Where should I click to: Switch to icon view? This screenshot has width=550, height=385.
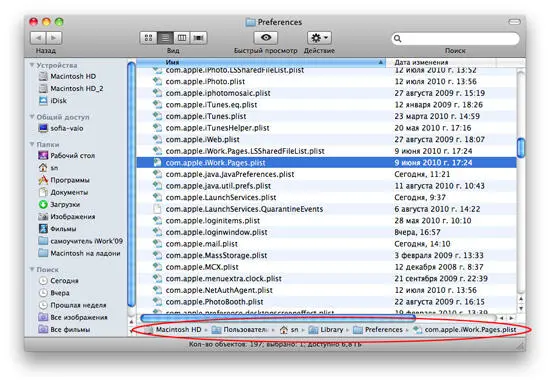(x=148, y=38)
